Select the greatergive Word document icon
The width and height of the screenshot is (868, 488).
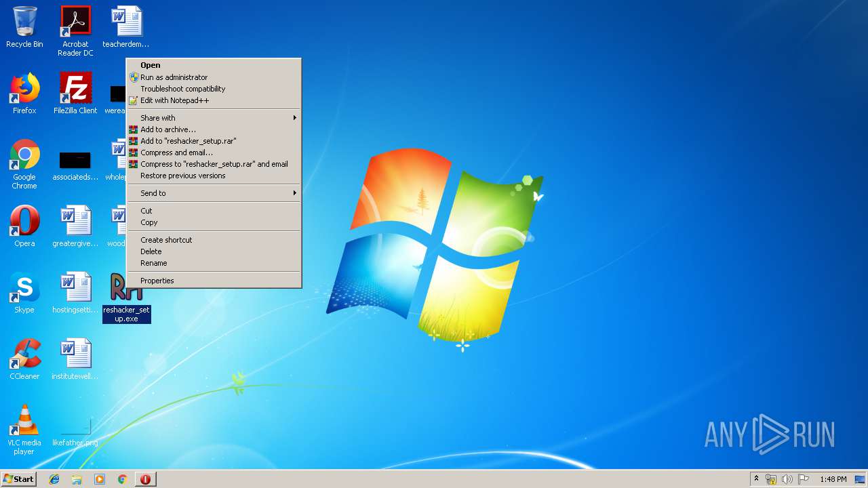tap(75, 226)
